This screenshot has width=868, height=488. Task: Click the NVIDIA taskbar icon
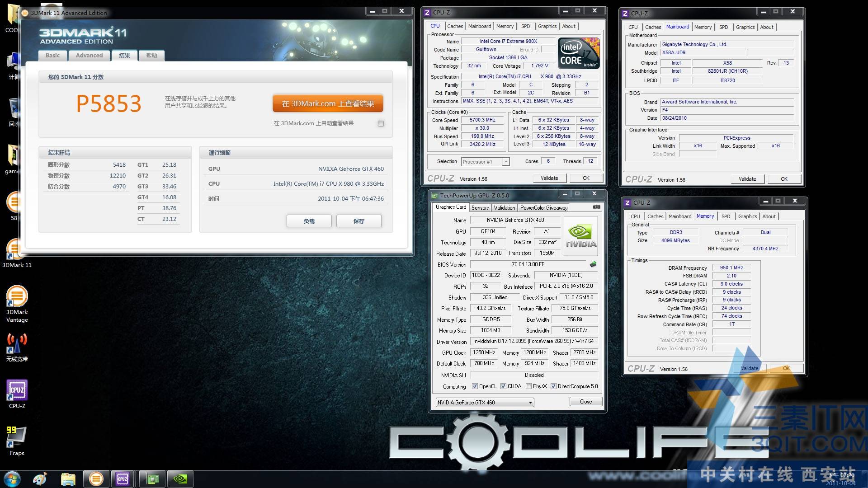(180, 479)
